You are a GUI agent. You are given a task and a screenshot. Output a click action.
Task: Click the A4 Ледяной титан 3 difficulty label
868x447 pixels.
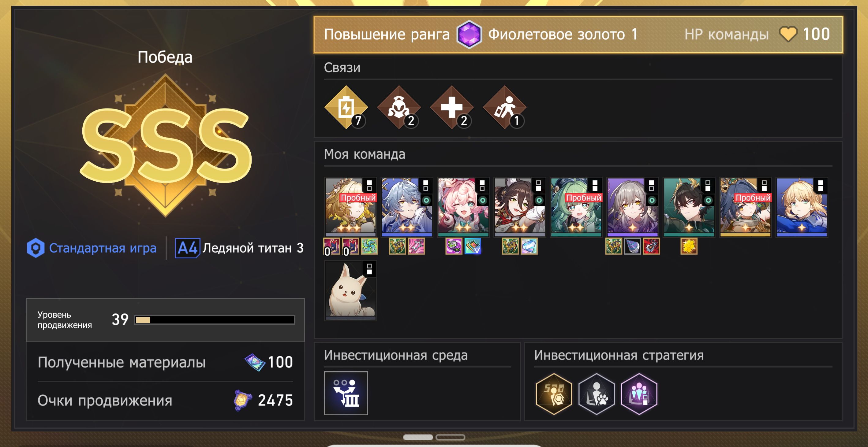click(239, 248)
